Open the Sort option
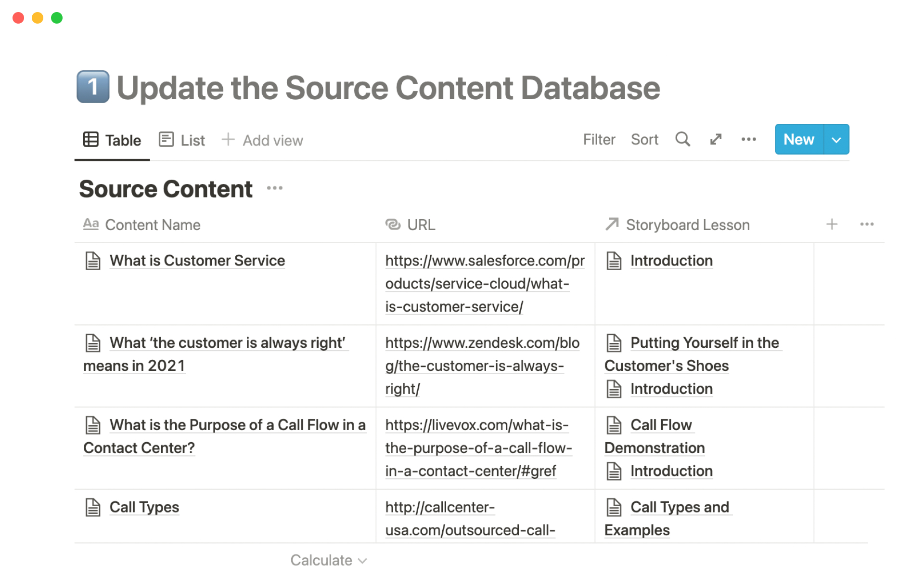Viewport: 924px width, 578px height. 644,140
